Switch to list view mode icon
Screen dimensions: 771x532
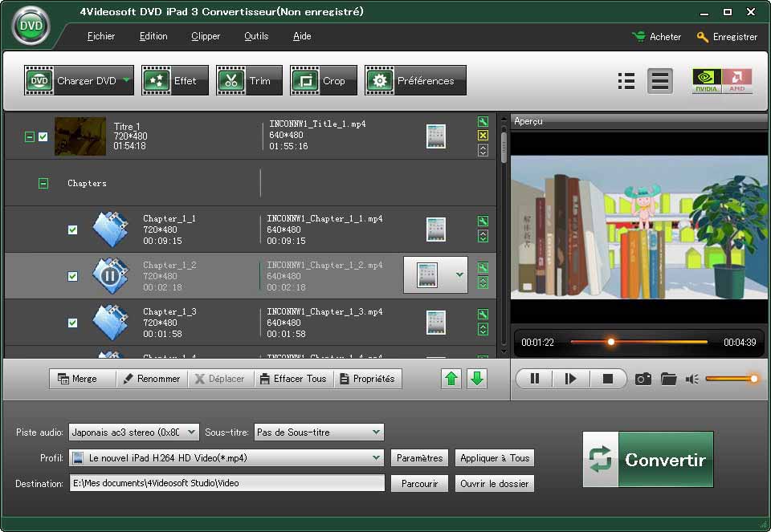coord(626,81)
